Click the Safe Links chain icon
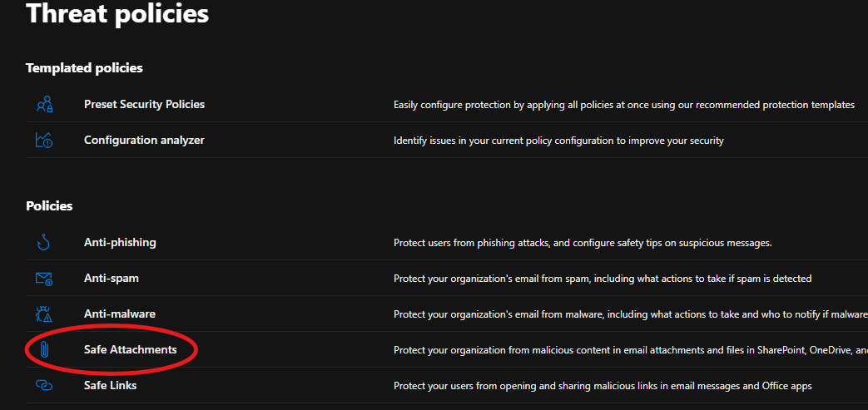868x410 pixels. pyautogui.click(x=44, y=386)
